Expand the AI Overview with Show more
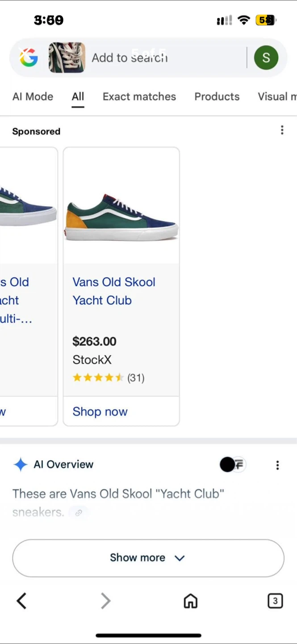This screenshot has width=297, height=644. (148, 558)
